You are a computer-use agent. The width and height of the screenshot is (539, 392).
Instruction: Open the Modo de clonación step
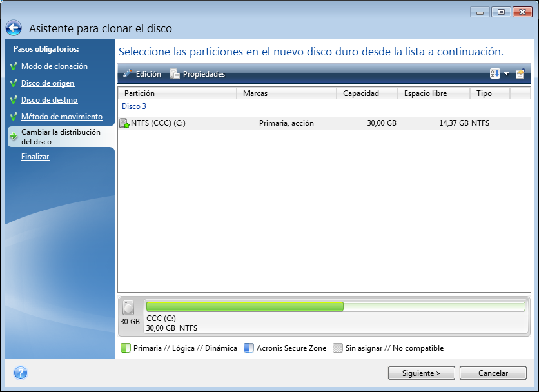tap(54, 66)
